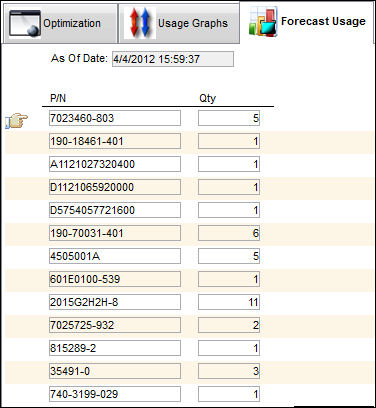Click the As Of Date label

(x=79, y=58)
